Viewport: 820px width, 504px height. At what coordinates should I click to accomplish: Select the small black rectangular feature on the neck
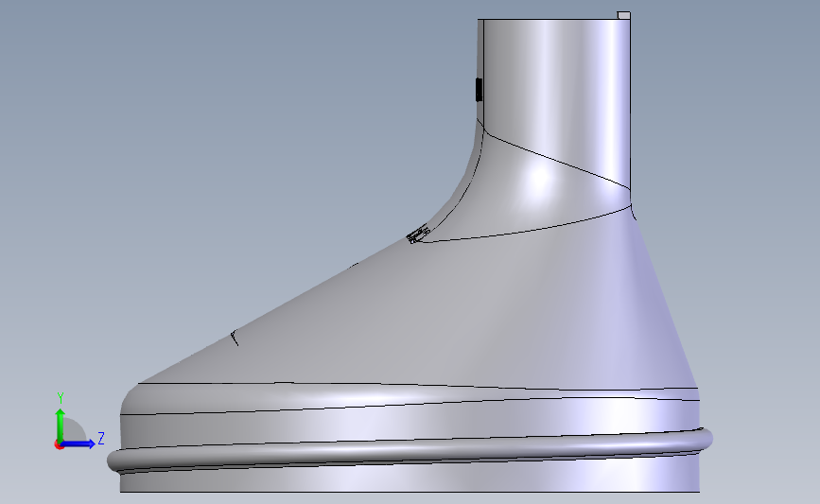(479, 90)
